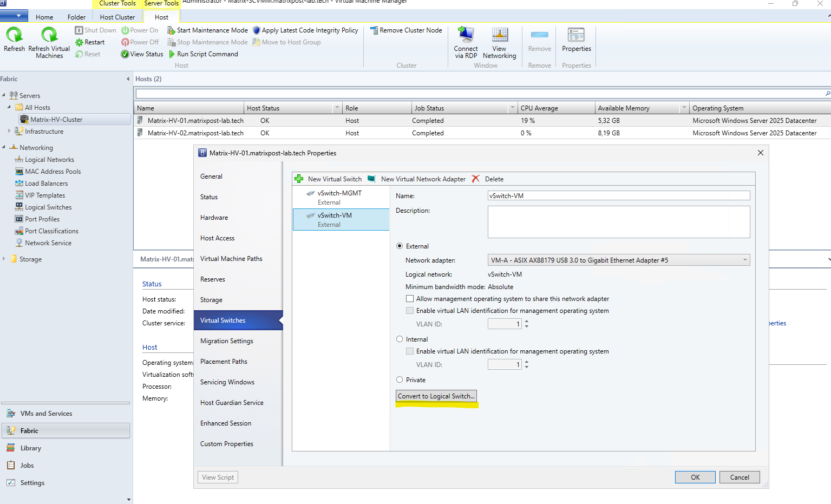Close the host Properties dialog

pos(761,153)
